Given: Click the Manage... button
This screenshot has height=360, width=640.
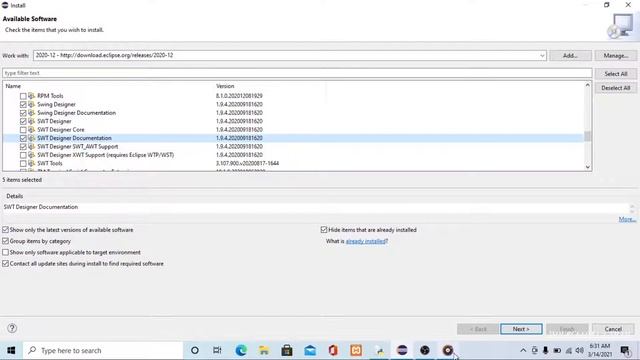Looking at the screenshot, I should [x=616, y=56].
